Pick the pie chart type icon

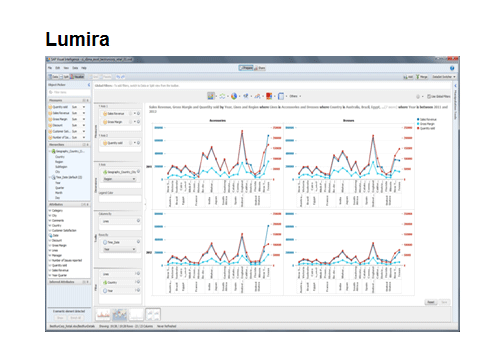234,96
